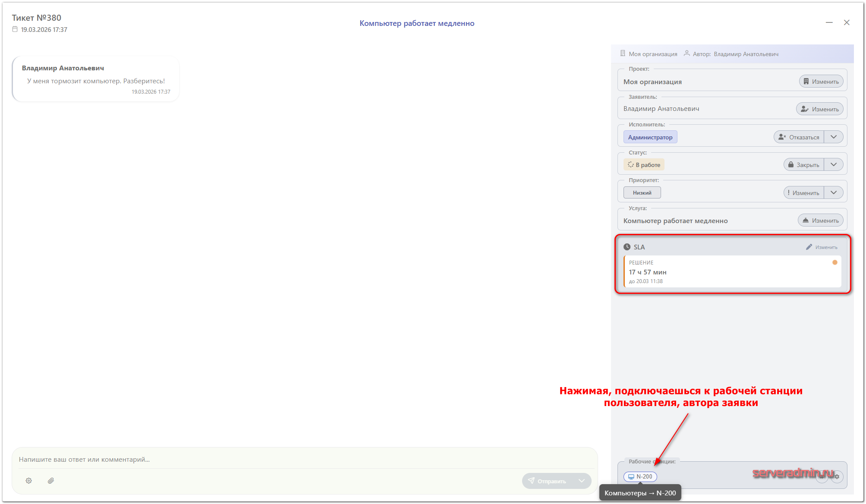Click the hash icon in workstations panel
866x504 pixels.
[x=822, y=477]
